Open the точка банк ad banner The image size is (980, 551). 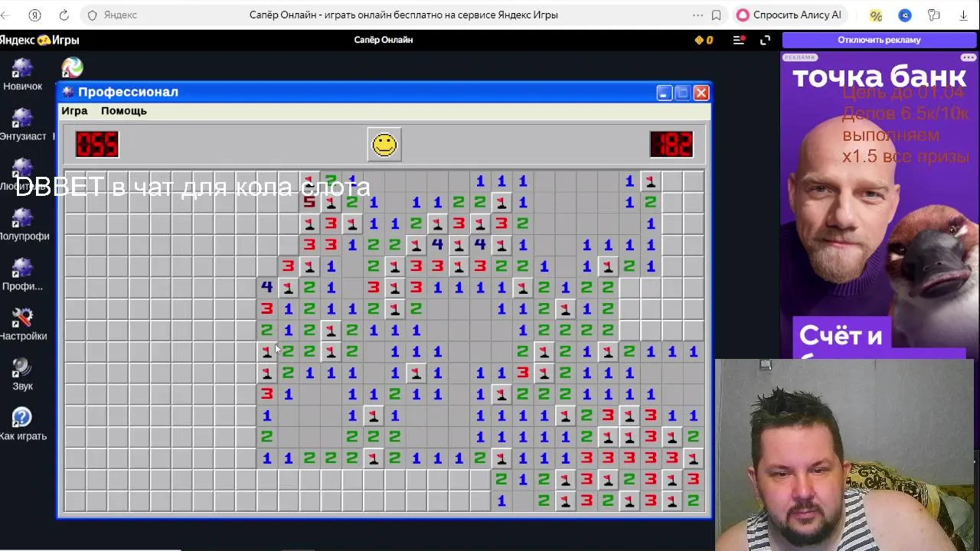click(x=879, y=207)
